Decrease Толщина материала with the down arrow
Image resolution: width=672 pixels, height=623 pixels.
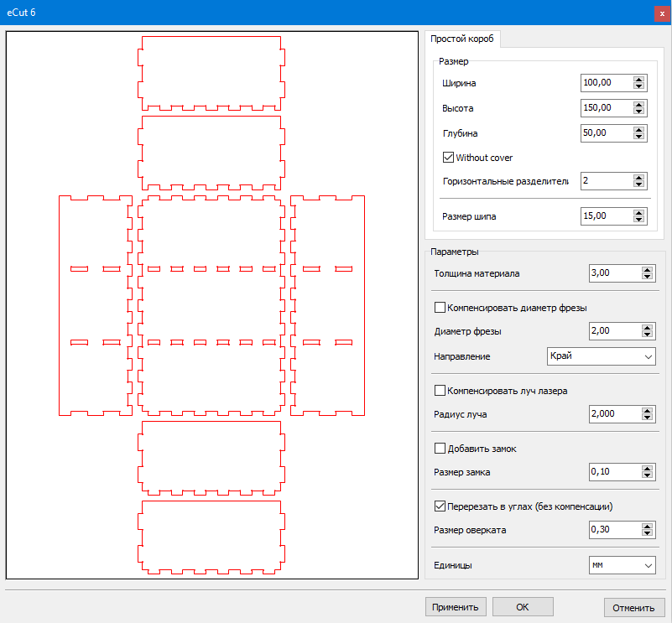[647, 277]
